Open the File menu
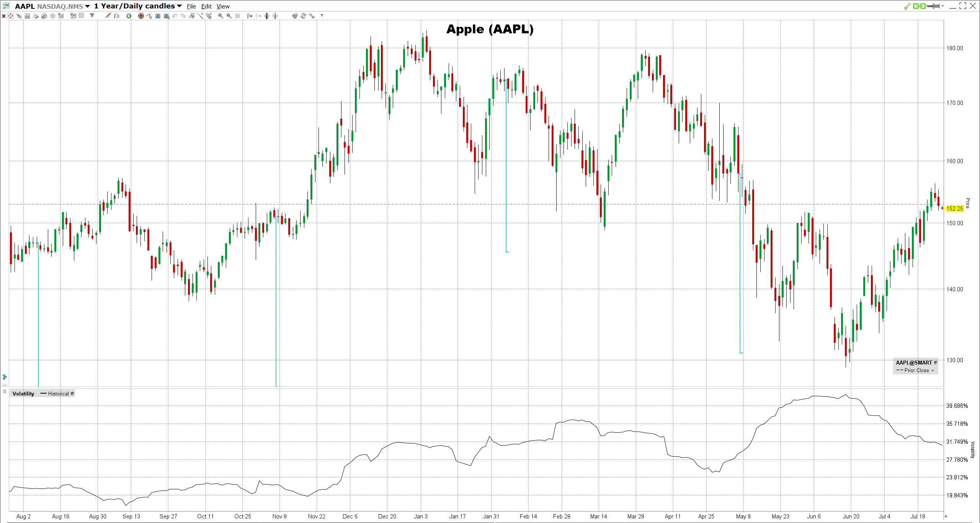The image size is (980, 523). click(x=191, y=6)
